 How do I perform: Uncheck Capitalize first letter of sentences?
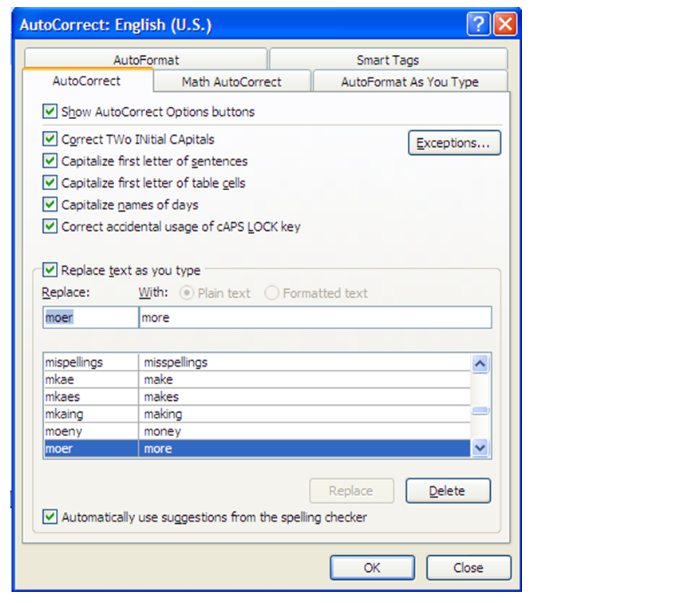click(x=50, y=161)
